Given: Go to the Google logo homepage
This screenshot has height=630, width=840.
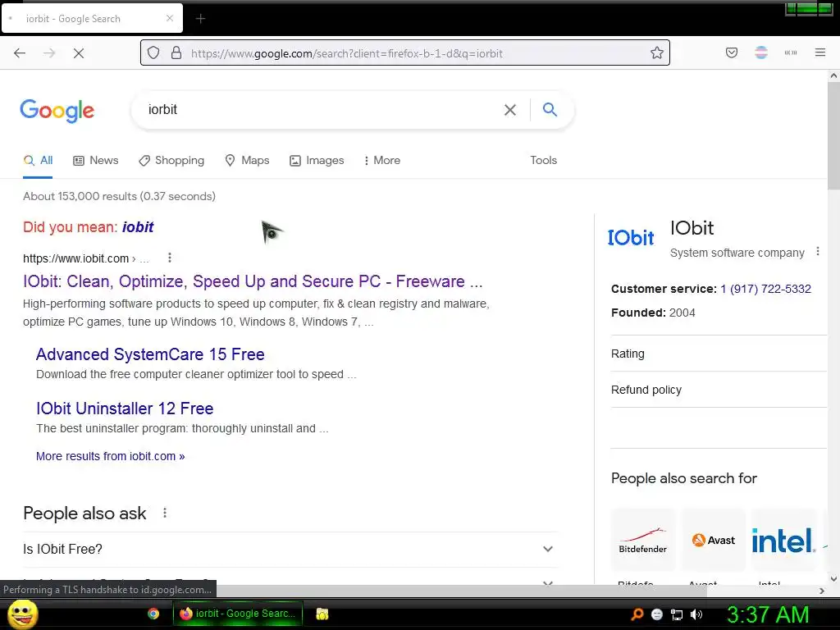Looking at the screenshot, I should (57, 111).
